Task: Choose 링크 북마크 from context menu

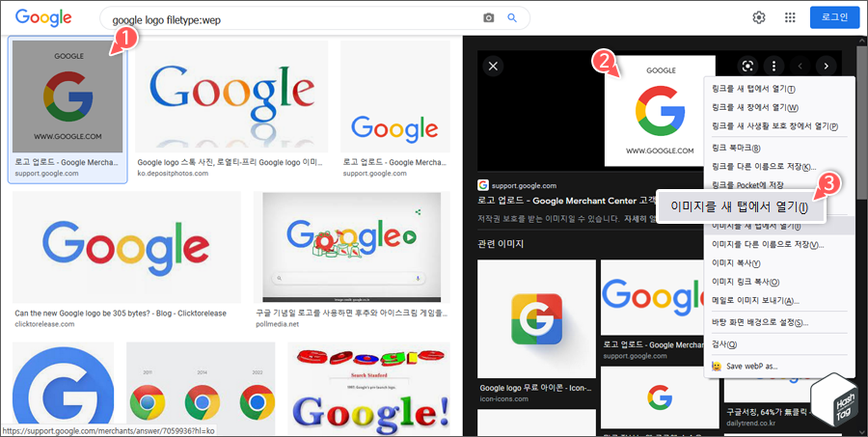Action: [780, 149]
